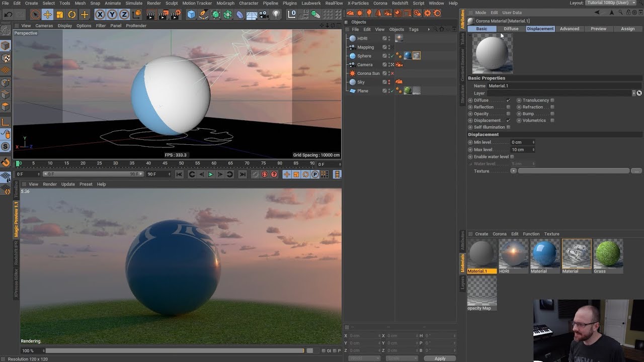Open the Corona menu in menu bar
Viewport: 644px width, 362px height.
[x=380, y=3]
